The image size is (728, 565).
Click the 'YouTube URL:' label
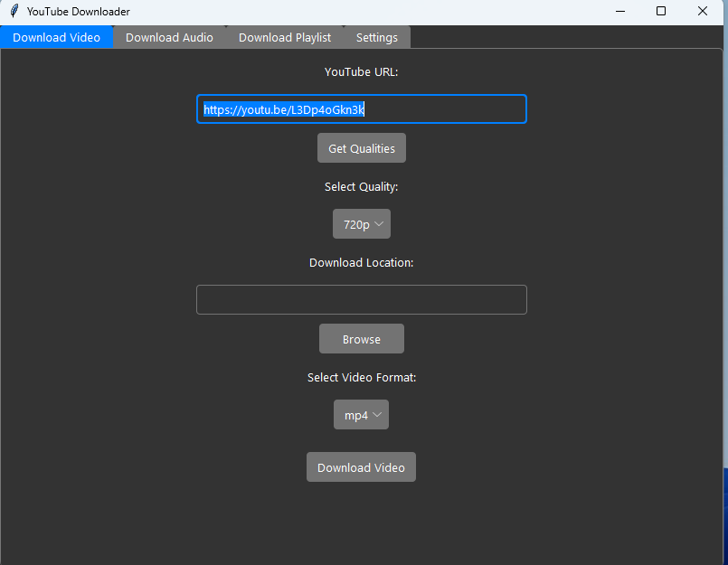pos(361,72)
